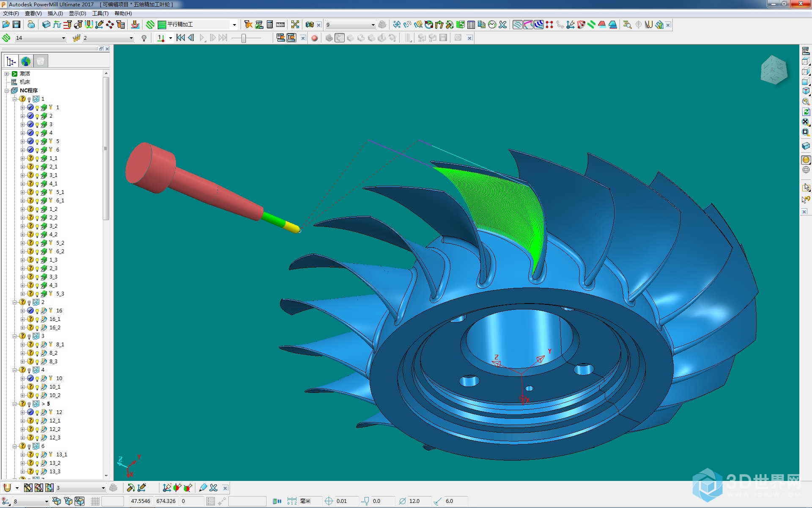The height and width of the screenshot is (508, 812).
Task: Click the refresh view icon in right toolbar
Action: point(806,112)
